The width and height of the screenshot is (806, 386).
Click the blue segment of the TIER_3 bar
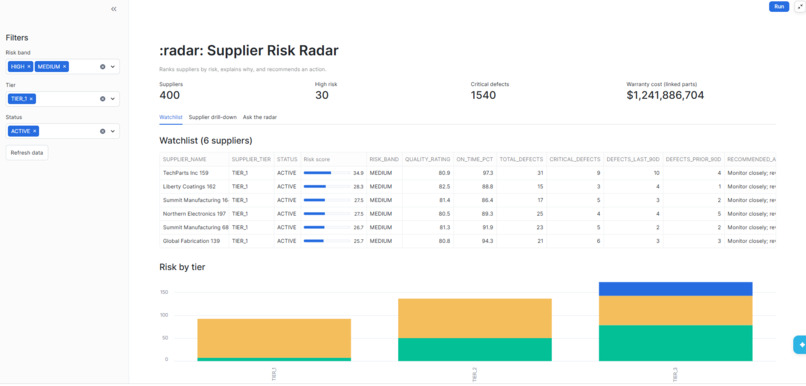pos(675,289)
